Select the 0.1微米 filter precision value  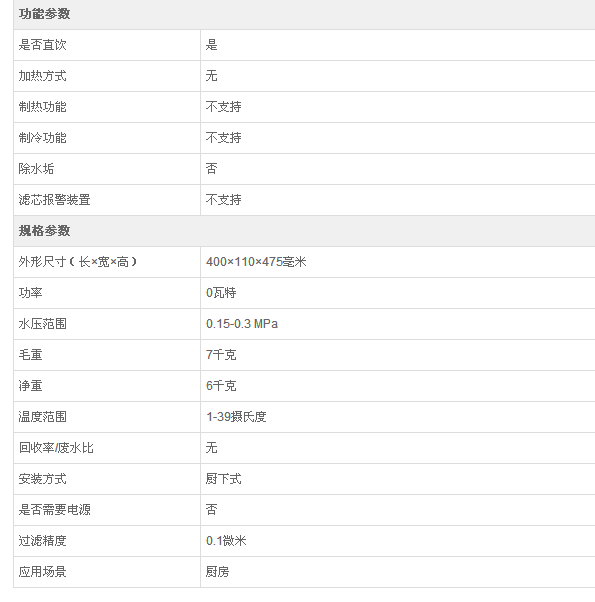pyautogui.click(x=226, y=541)
